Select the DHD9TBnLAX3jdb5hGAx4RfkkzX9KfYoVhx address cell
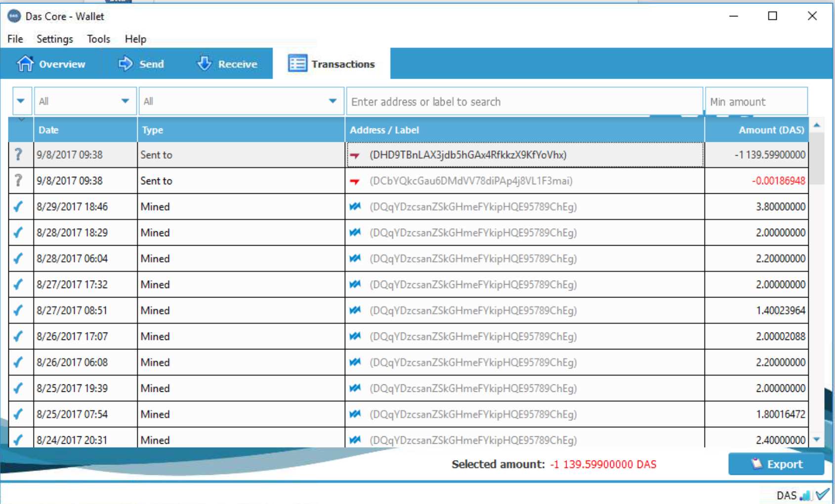 525,155
